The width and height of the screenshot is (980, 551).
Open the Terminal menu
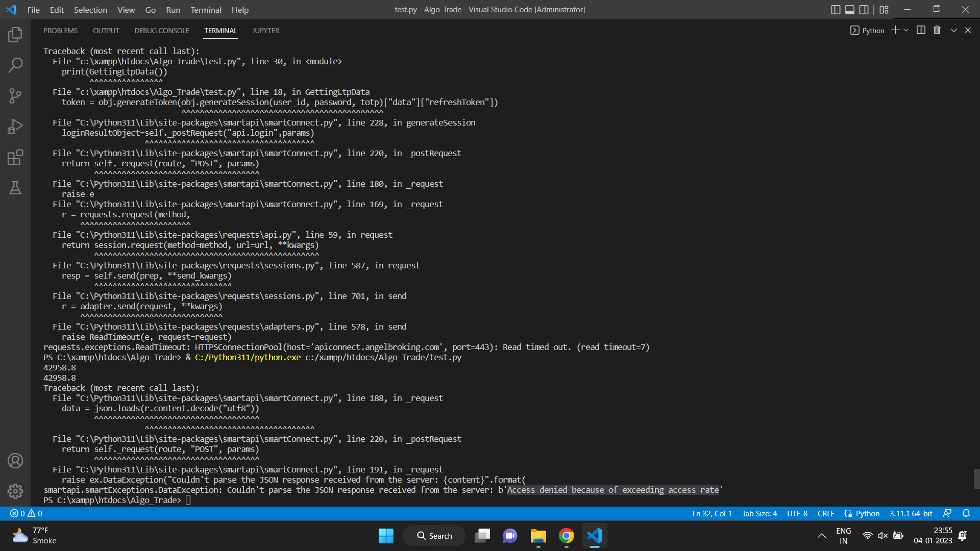pyautogui.click(x=206, y=10)
